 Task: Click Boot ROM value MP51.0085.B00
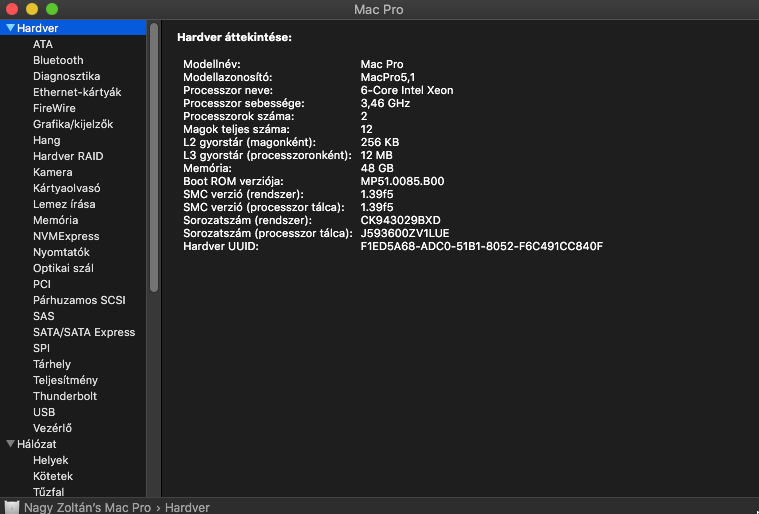[x=402, y=181]
